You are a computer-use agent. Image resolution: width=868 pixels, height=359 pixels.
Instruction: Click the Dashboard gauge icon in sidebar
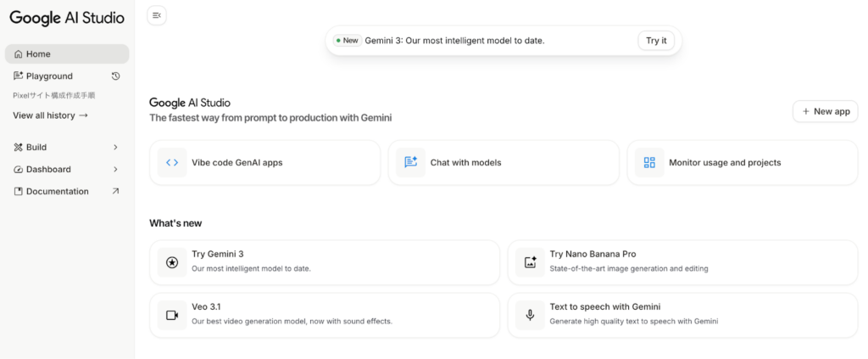[x=19, y=170]
